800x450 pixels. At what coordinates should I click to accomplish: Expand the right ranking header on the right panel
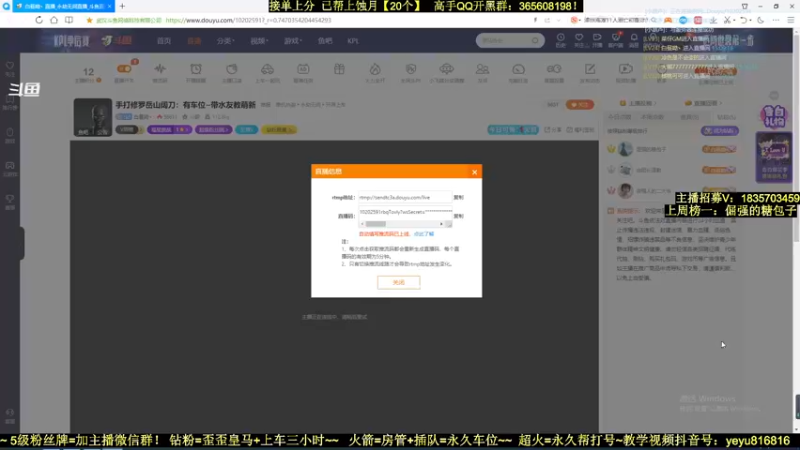click(703, 104)
